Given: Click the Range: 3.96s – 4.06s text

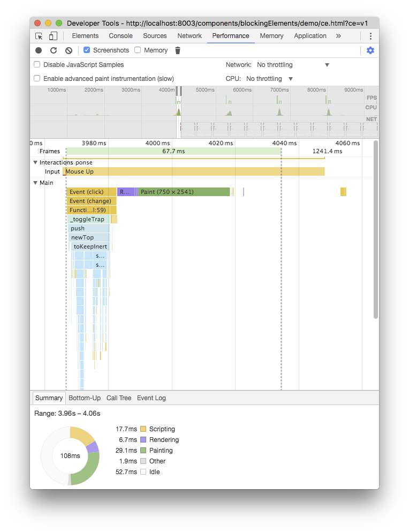Looking at the screenshot, I should tap(67, 414).
